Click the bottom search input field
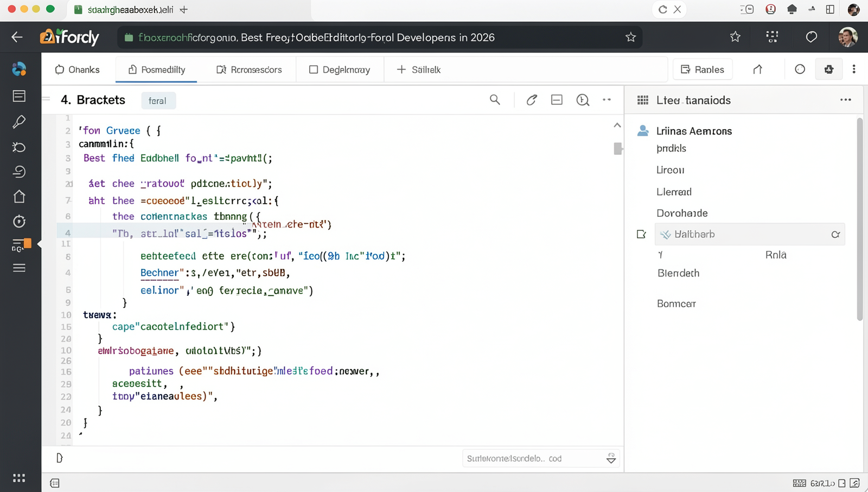The image size is (868, 492). click(x=541, y=458)
